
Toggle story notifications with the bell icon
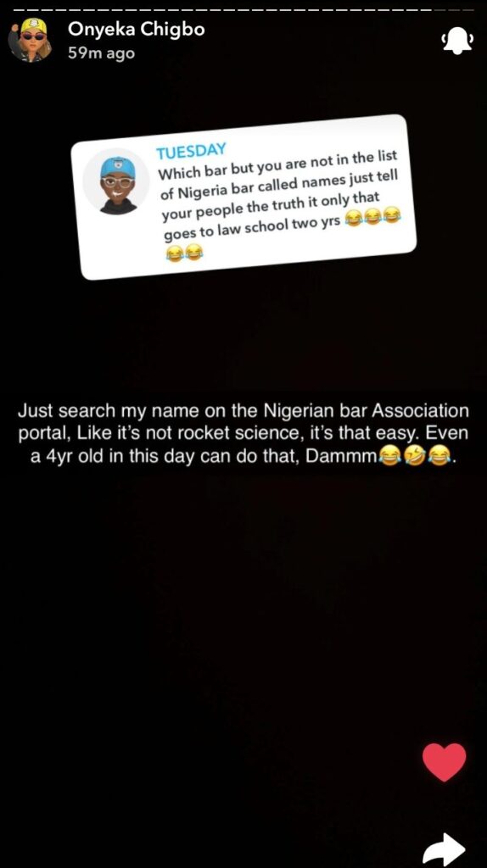click(x=457, y=42)
